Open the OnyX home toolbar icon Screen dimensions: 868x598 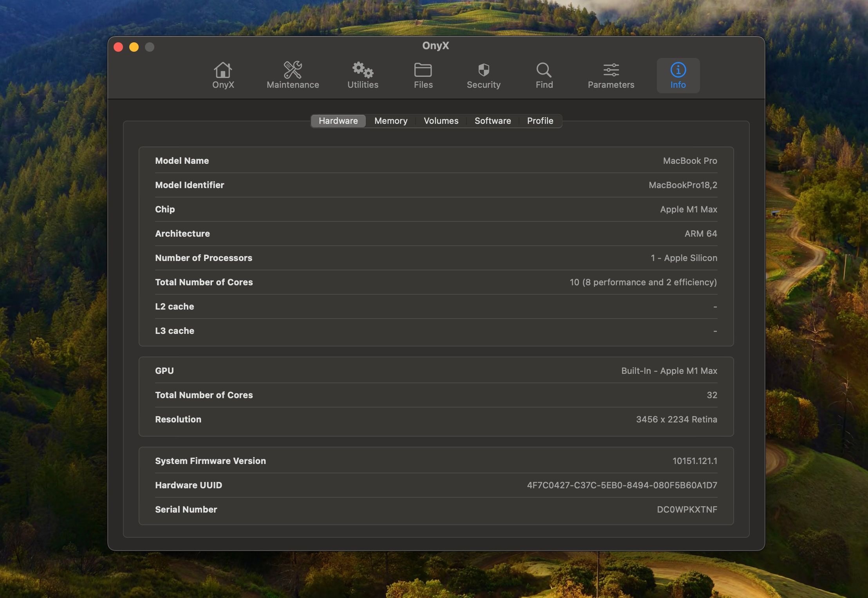click(x=223, y=76)
